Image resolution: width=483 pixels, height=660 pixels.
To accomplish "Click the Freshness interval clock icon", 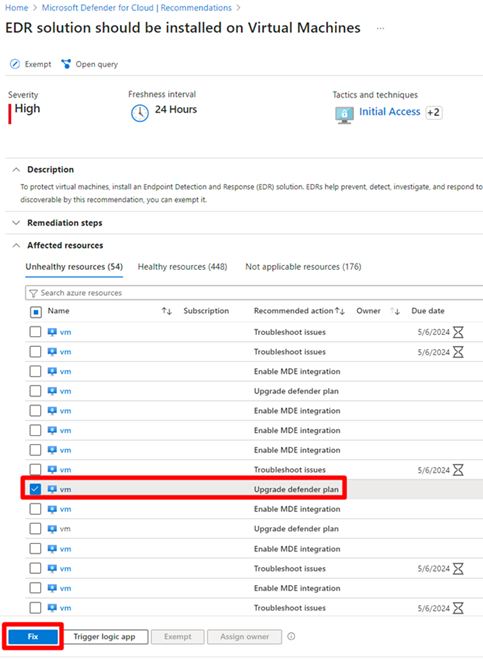I will (139, 113).
